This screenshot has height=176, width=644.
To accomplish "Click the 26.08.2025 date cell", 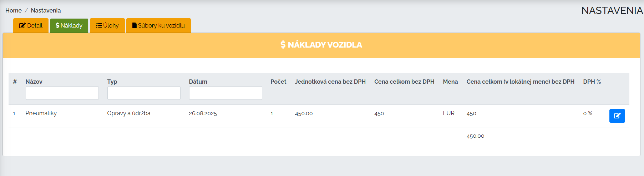I will (203, 113).
